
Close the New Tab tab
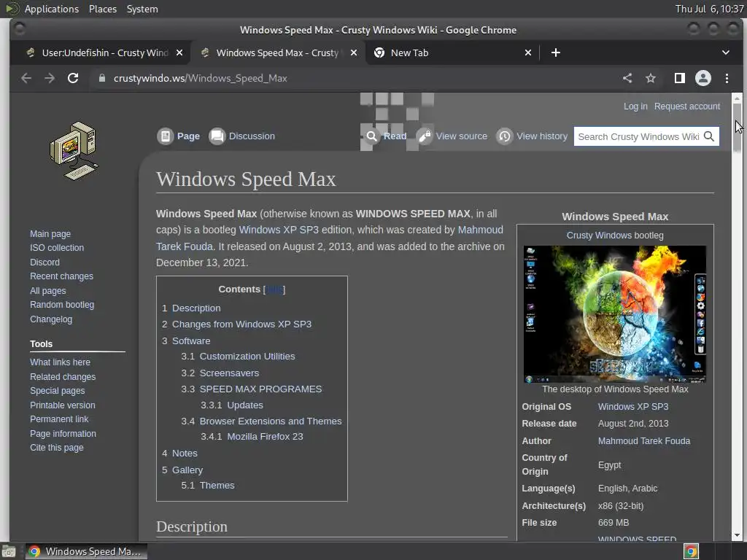[x=528, y=52]
